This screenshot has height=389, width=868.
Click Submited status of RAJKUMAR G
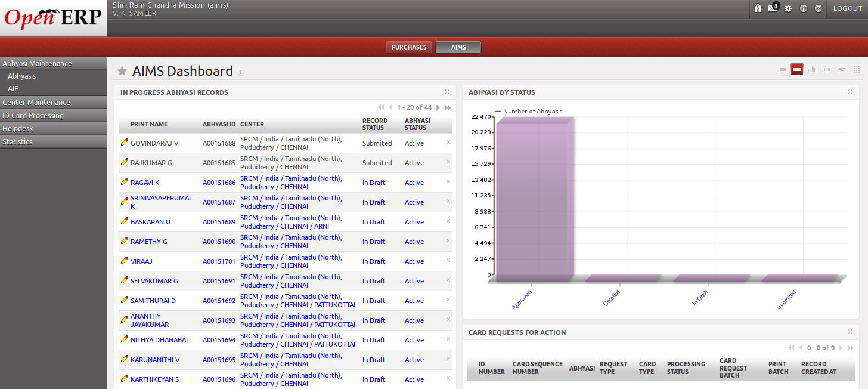tap(377, 163)
